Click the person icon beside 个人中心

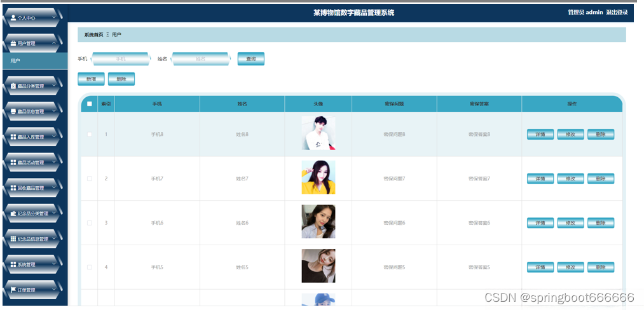pyautogui.click(x=13, y=18)
